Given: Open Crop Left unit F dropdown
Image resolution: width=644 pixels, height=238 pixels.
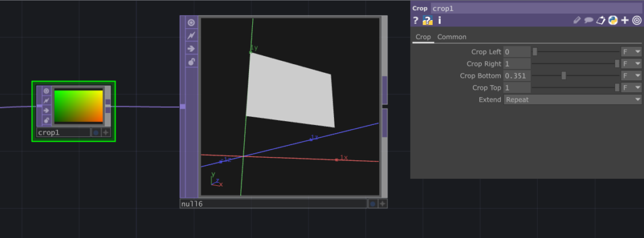Looking at the screenshot, I should coord(631,52).
